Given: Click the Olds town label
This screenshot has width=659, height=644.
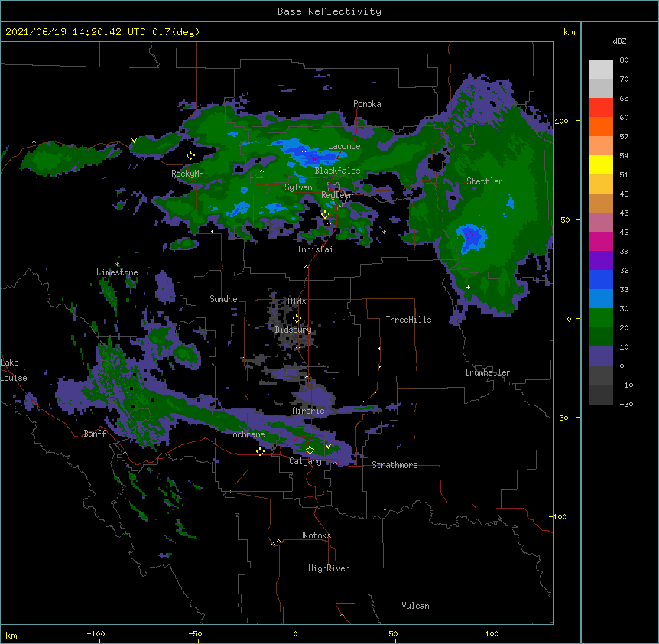Looking at the screenshot, I should pyautogui.click(x=297, y=301).
